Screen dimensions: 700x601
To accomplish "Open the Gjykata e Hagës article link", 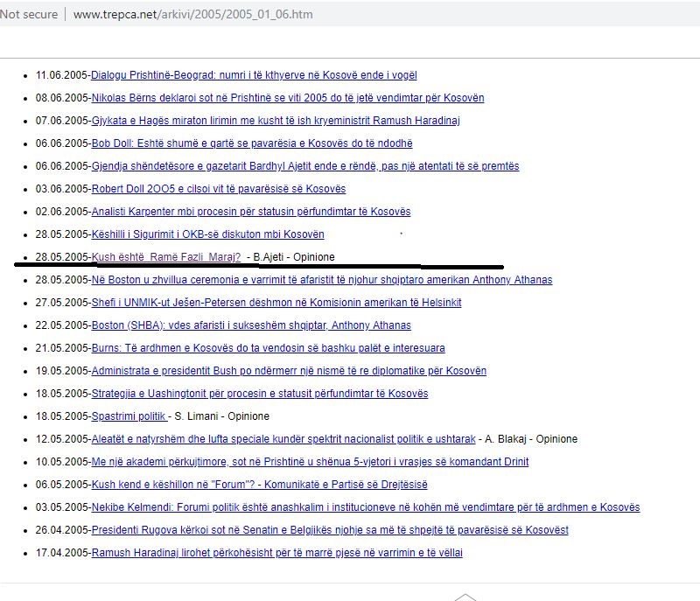I will tap(276, 121).
